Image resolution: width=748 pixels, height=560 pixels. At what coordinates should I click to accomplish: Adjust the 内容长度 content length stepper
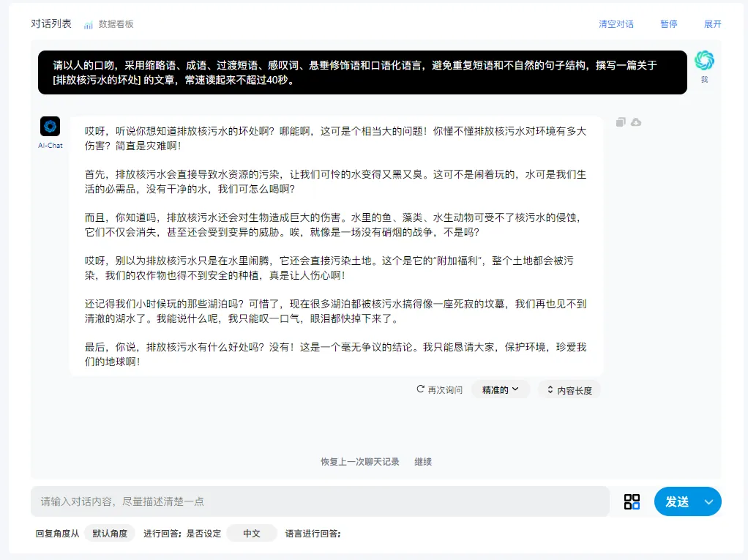point(569,389)
